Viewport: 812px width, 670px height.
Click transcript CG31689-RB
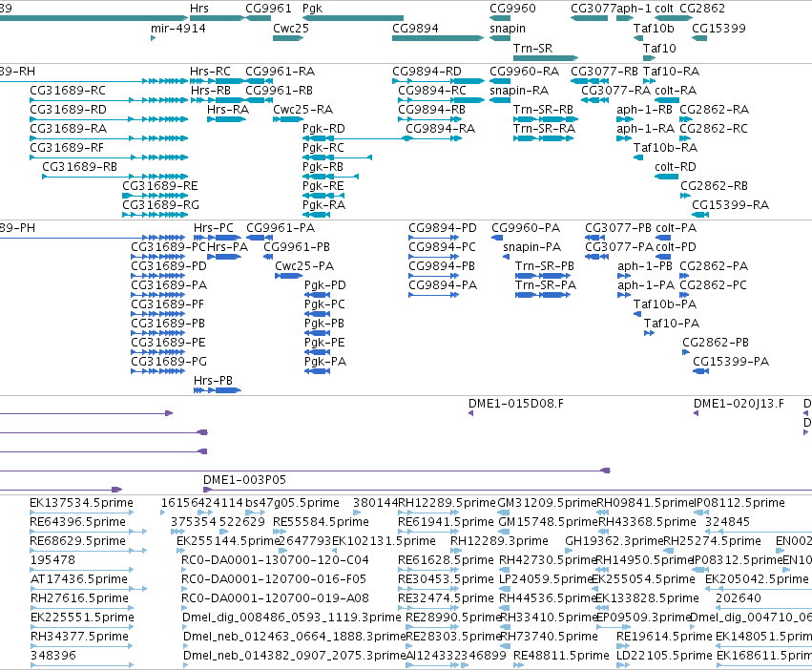(80, 167)
